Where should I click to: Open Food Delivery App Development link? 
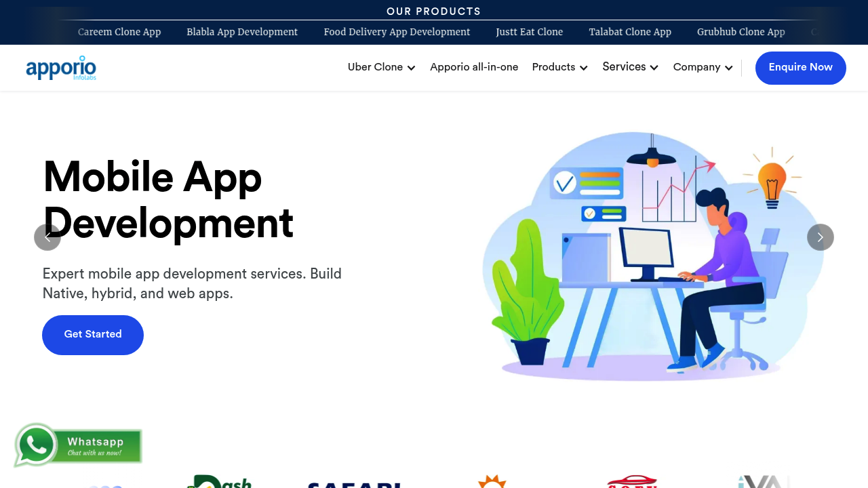[x=397, y=32]
